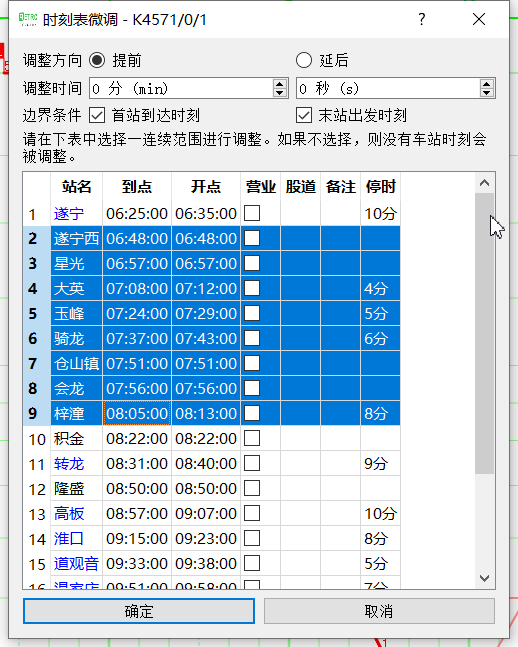
Task: Select the 梓潼 station name cell
Action: click(x=76, y=413)
